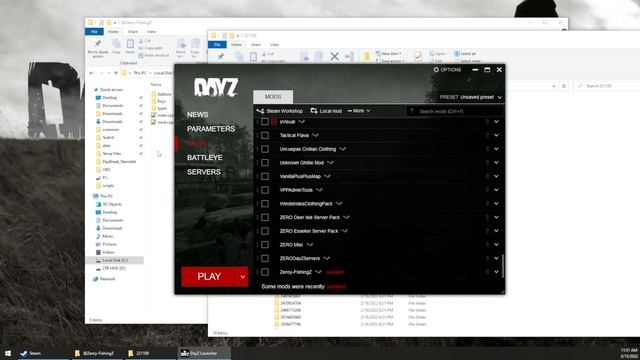Click the red PLAY button
The image size is (640, 360).
(x=209, y=277)
